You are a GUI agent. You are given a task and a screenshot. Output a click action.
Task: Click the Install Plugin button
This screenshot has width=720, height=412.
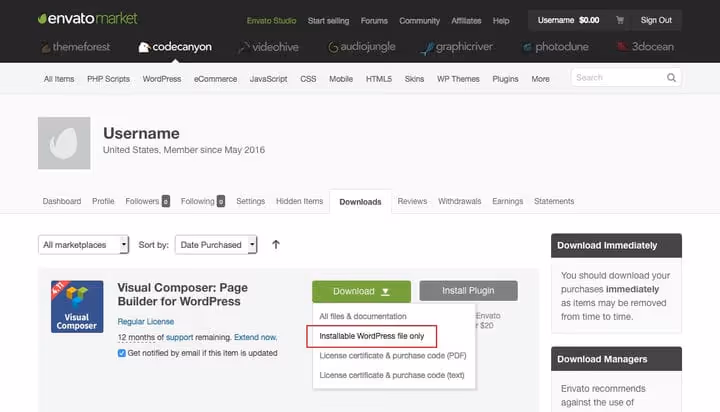point(468,291)
